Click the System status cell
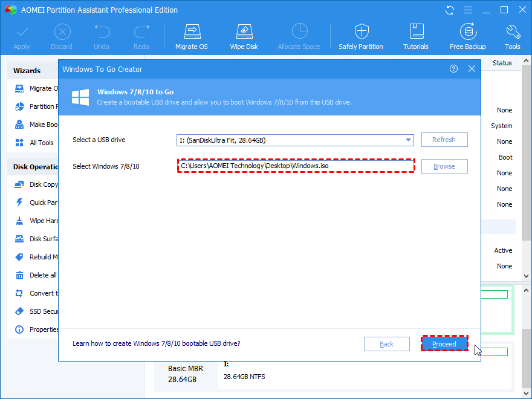Screen dimensions: 532x399 501,126
